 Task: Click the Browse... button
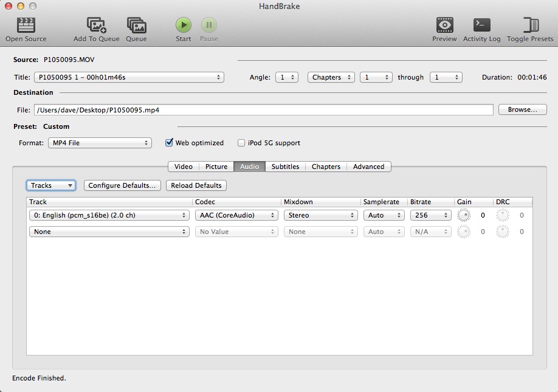(522, 110)
